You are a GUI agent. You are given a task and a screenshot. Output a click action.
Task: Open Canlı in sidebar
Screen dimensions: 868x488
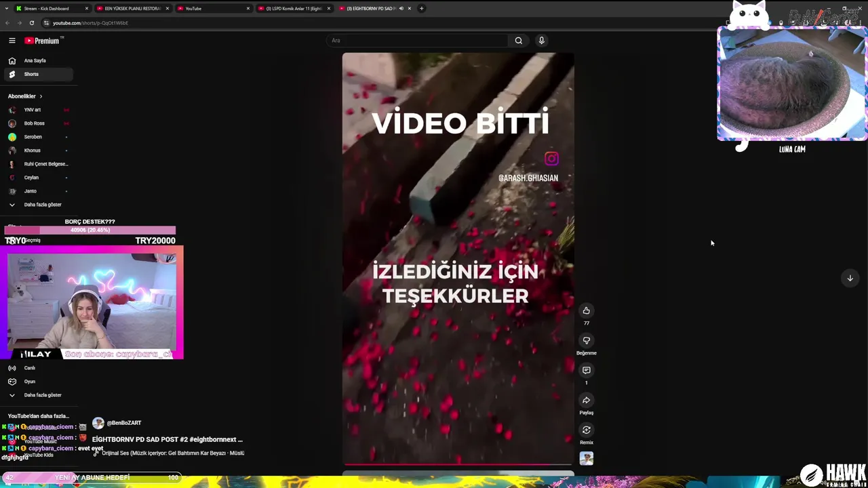pyautogui.click(x=39, y=368)
